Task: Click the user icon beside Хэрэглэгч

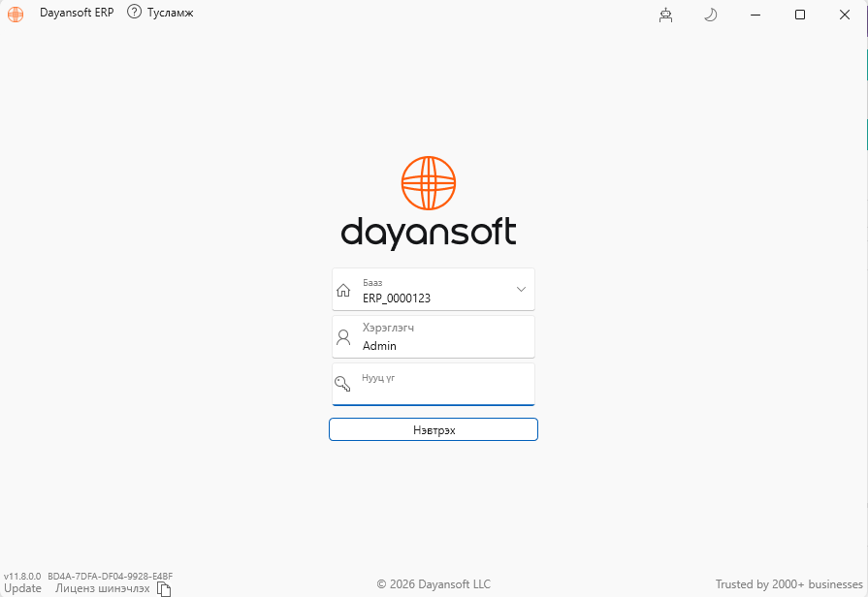Action: tap(343, 337)
